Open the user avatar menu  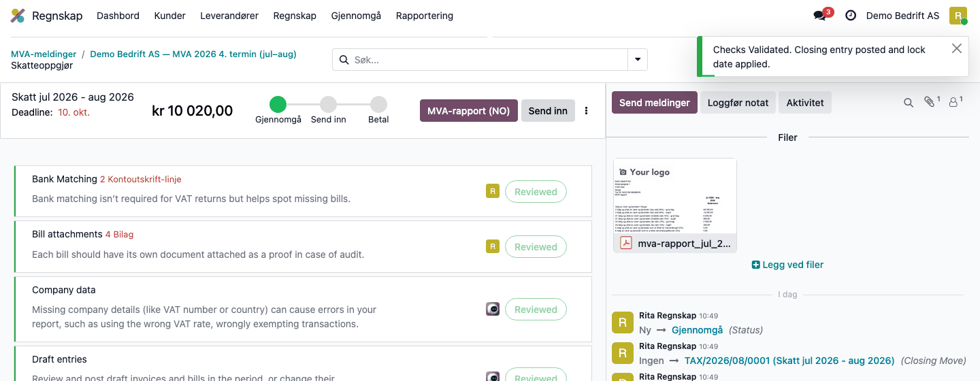(958, 16)
